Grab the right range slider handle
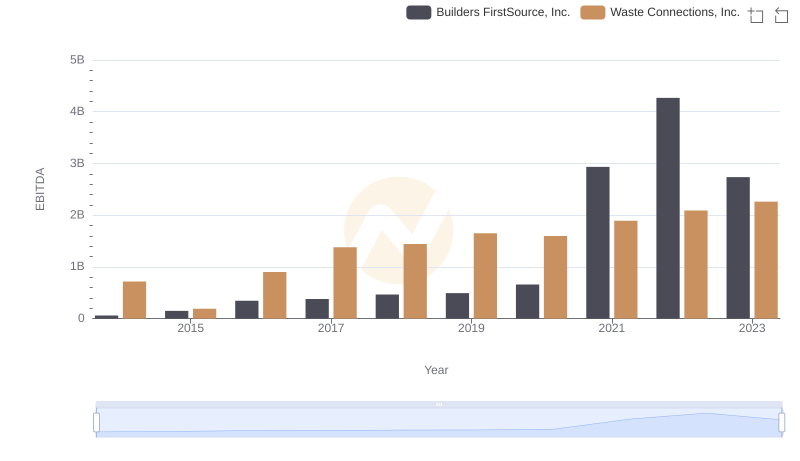 [781, 423]
